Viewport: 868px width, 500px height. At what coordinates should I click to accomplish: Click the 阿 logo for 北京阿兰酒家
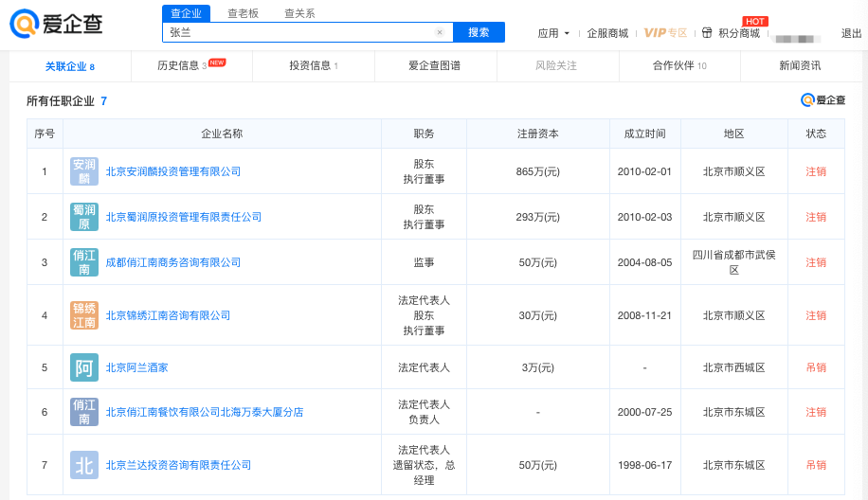click(x=84, y=367)
